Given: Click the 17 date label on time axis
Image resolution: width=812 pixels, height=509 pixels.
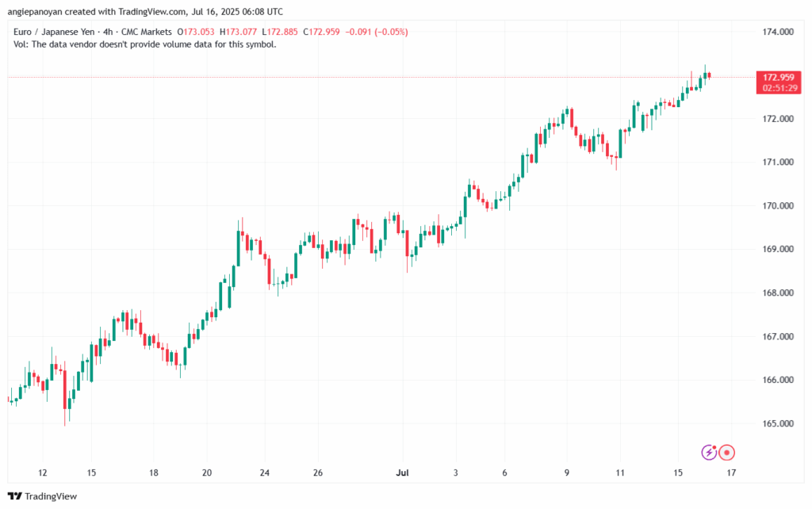Looking at the screenshot, I should click(x=731, y=473).
